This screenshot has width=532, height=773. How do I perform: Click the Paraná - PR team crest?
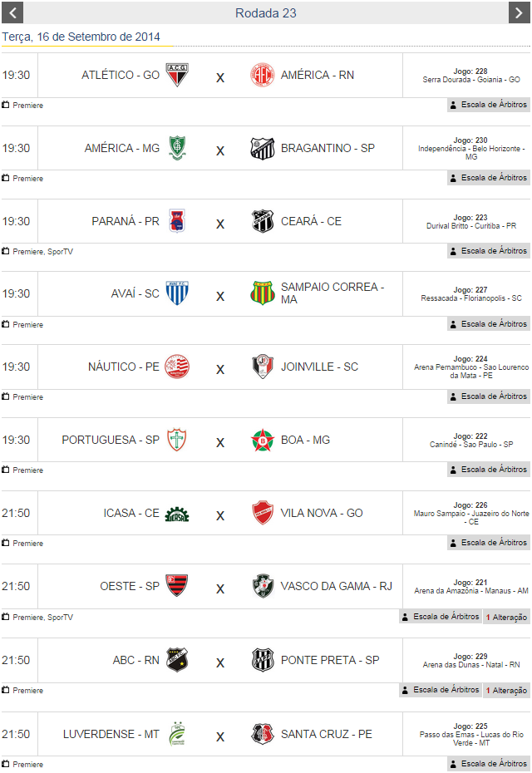tap(176, 221)
